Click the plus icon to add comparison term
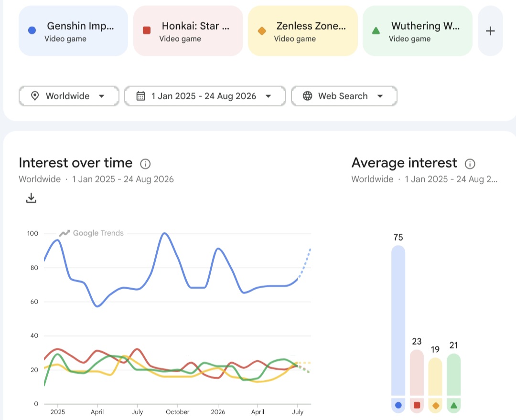Image resolution: width=516 pixels, height=420 pixels. (x=490, y=31)
